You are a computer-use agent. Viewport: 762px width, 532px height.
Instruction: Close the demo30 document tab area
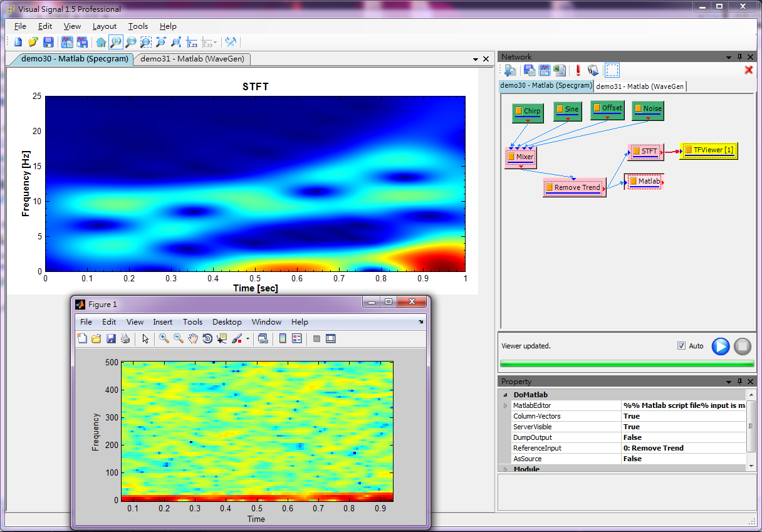tap(486, 59)
